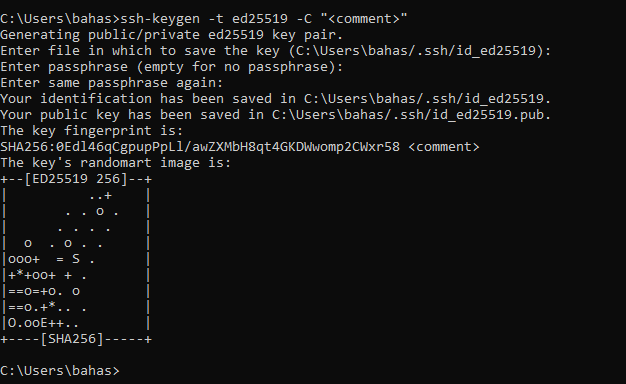
Task: Click the ssh-keygen command text
Action: tap(160, 19)
